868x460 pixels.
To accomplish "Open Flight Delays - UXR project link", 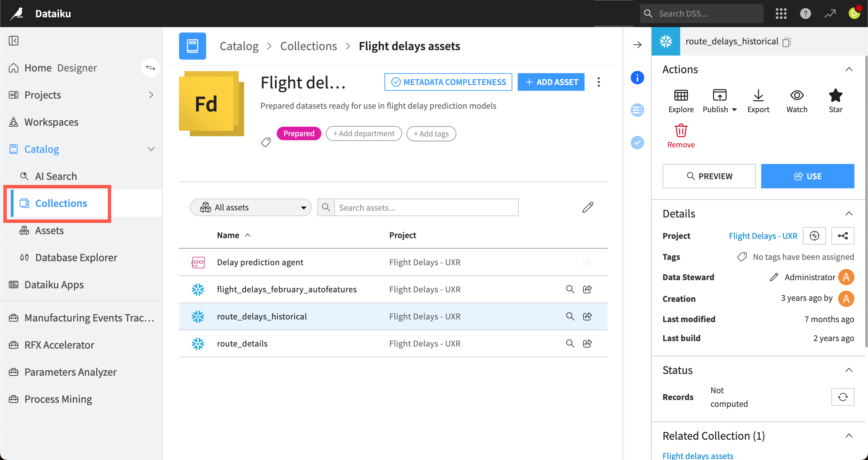I will [763, 236].
